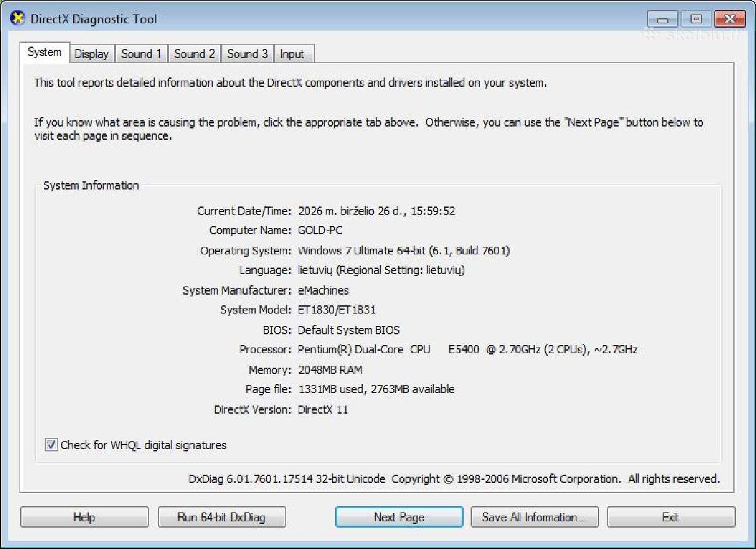Click Save All Information button
Screen dimensions: 756x549
coord(534,518)
